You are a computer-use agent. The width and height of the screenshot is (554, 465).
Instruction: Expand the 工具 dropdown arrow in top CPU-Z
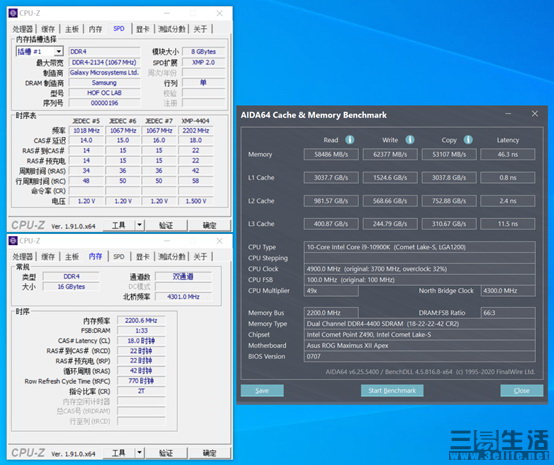point(140,225)
